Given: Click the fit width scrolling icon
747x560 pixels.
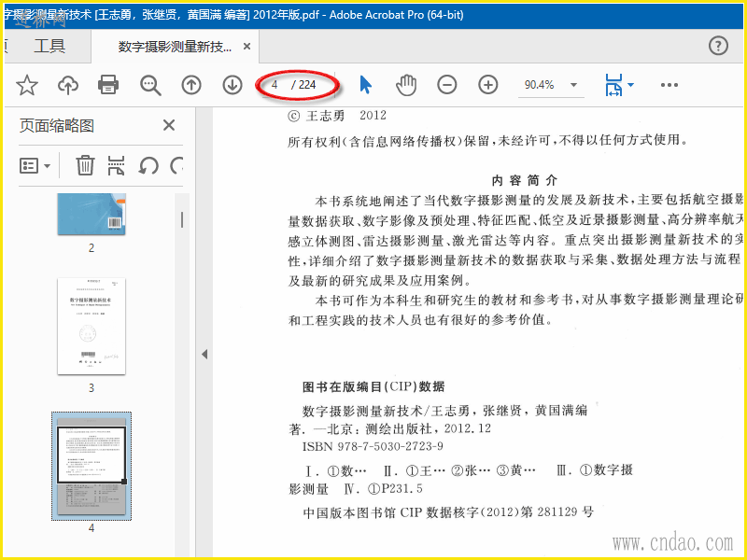Looking at the screenshot, I should (x=613, y=85).
